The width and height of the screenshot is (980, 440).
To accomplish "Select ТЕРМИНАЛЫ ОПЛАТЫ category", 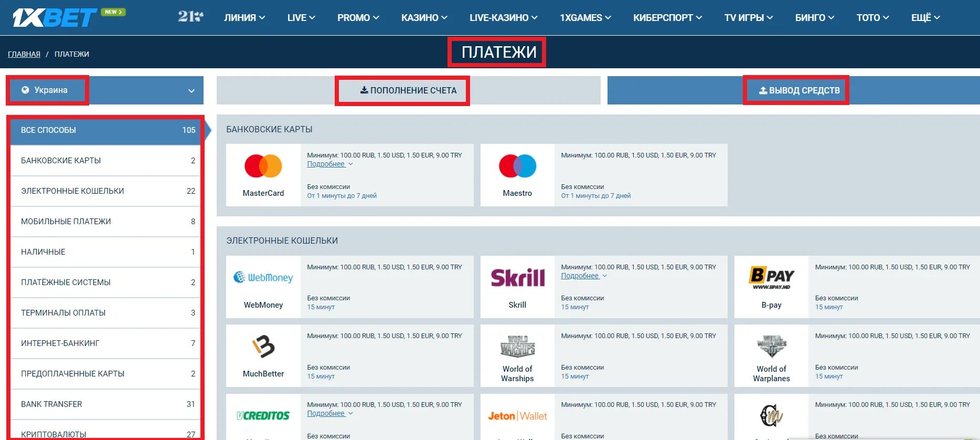I will click(x=106, y=313).
